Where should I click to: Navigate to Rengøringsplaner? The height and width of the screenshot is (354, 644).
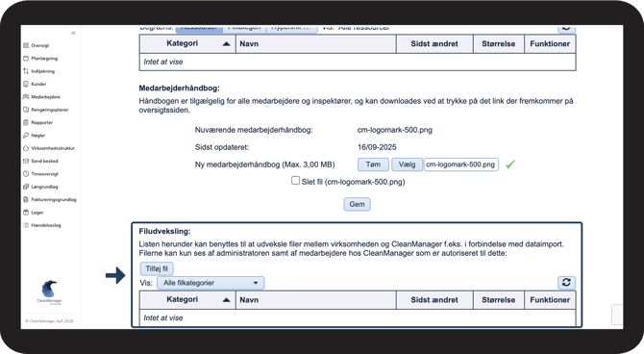pos(45,110)
